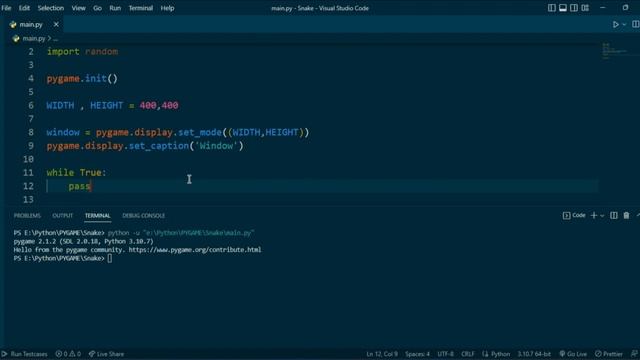640x360 pixels.
Task: Open the pygame.org contribute link in terminal
Action: pyautogui.click(x=195, y=250)
